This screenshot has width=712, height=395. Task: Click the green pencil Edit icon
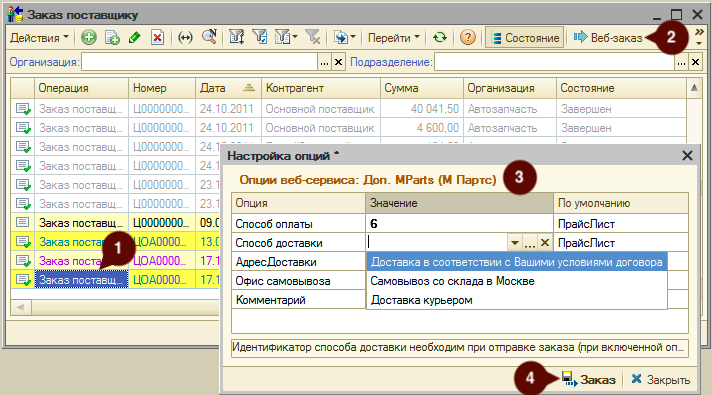click(x=135, y=37)
